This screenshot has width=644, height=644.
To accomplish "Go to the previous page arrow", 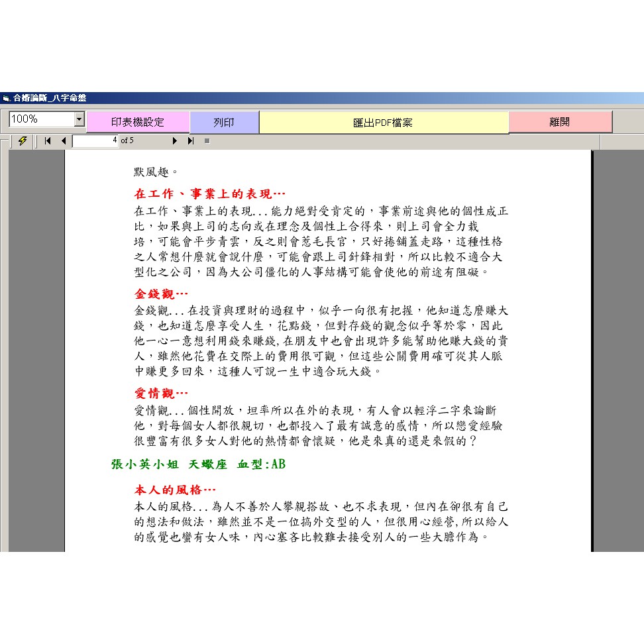I will tap(64, 140).
